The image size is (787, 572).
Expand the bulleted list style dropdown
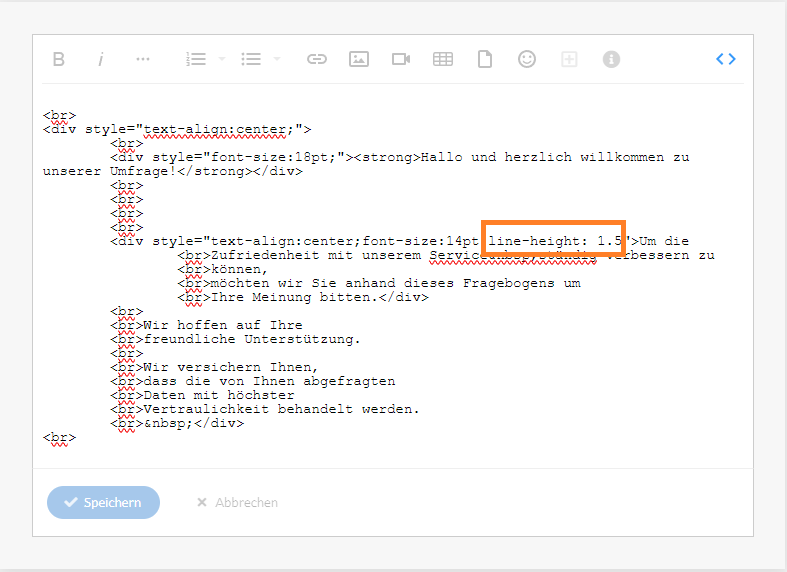[x=277, y=59]
